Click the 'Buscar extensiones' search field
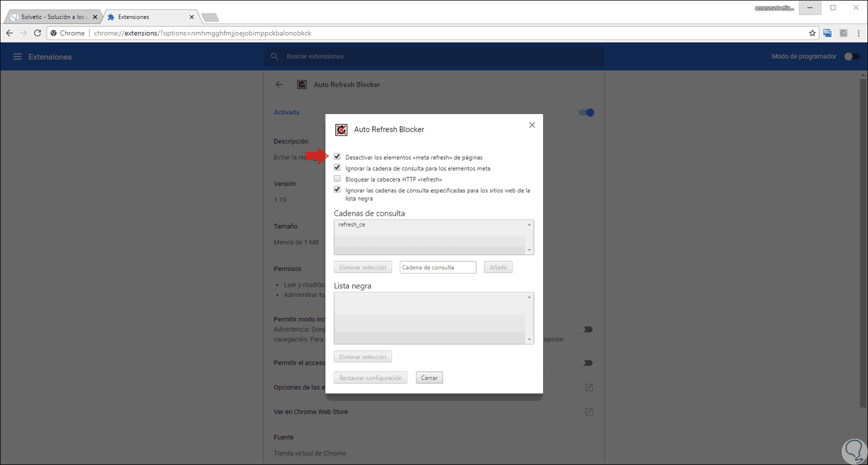Screen dimensions: 868x465 [x=434, y=56]
